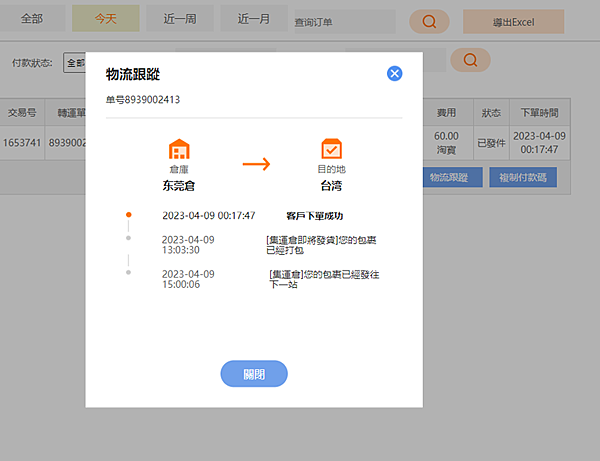The width and height of the screenshot is (600, 461).
Task: Click the 交易号 column header
Action: [22, 112]
